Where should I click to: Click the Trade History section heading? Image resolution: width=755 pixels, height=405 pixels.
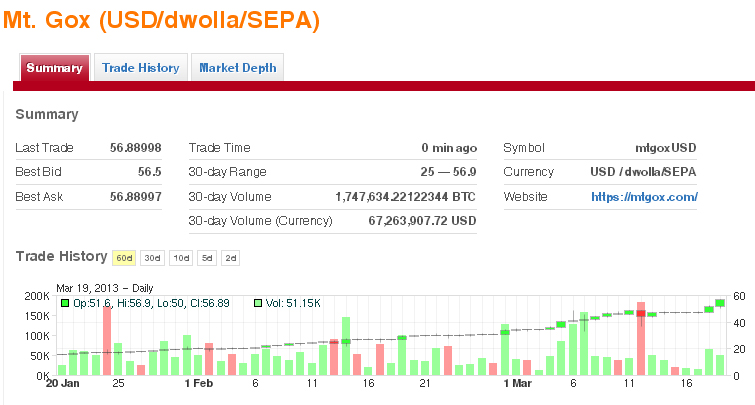(x=61, y=256)
